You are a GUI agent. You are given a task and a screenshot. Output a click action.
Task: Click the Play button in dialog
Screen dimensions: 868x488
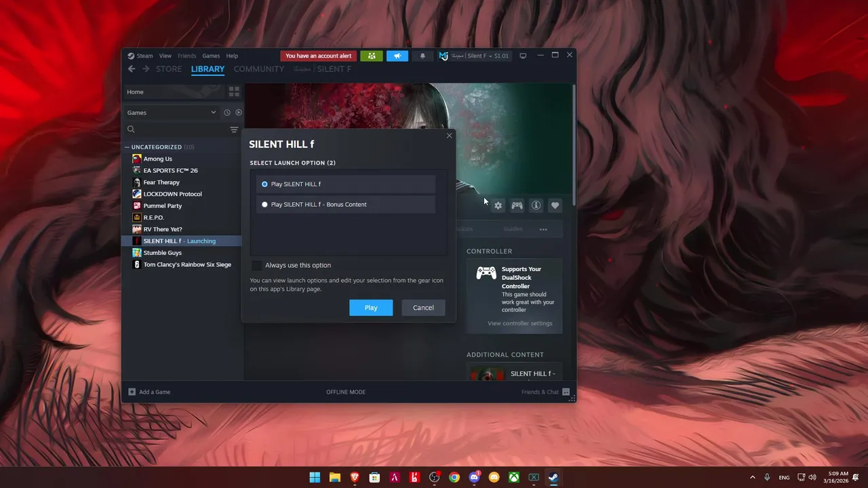coord(371,308)
